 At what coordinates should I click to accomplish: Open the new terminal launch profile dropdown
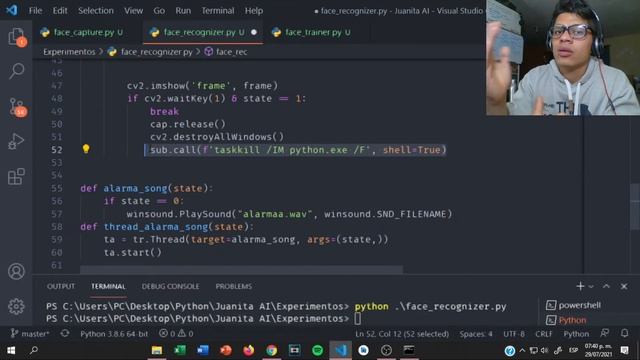click(x=591, y=287)
